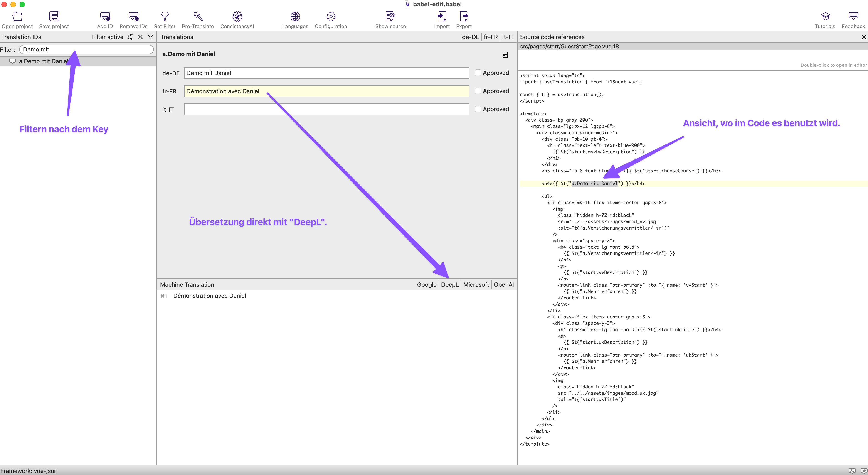Apply suggestion Démonstration avec Daniel
The width and height of the screenshot is (868, 475).
click(209, 296)
